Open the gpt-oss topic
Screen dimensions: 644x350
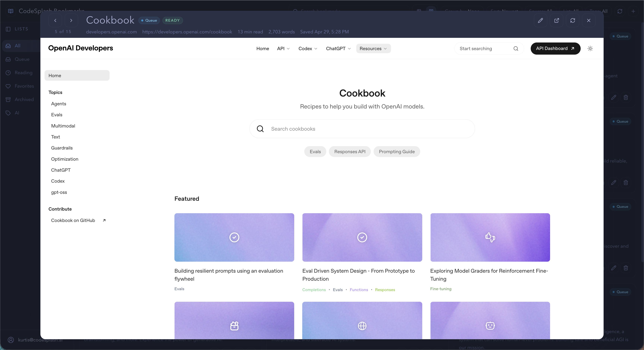(x=59, y=192)
